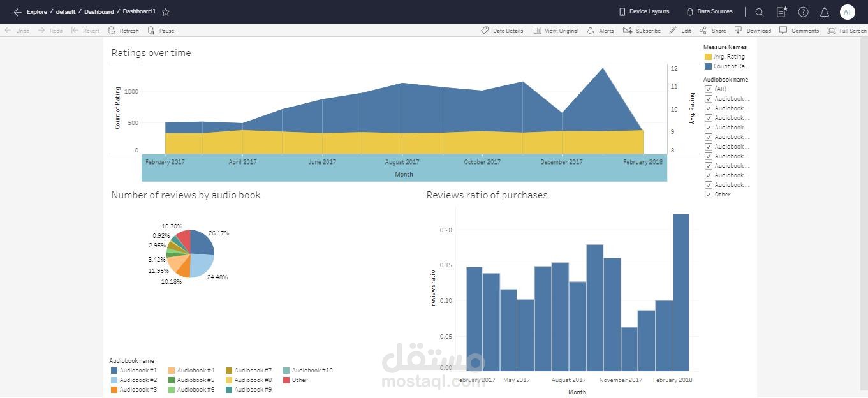The image size is (868, 398).
Task: Open the search magnifier icon
Action: click(760, 12)
